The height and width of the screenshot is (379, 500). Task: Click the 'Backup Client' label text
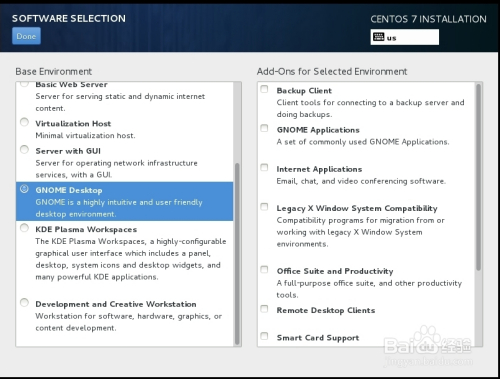tap(304, 91)
